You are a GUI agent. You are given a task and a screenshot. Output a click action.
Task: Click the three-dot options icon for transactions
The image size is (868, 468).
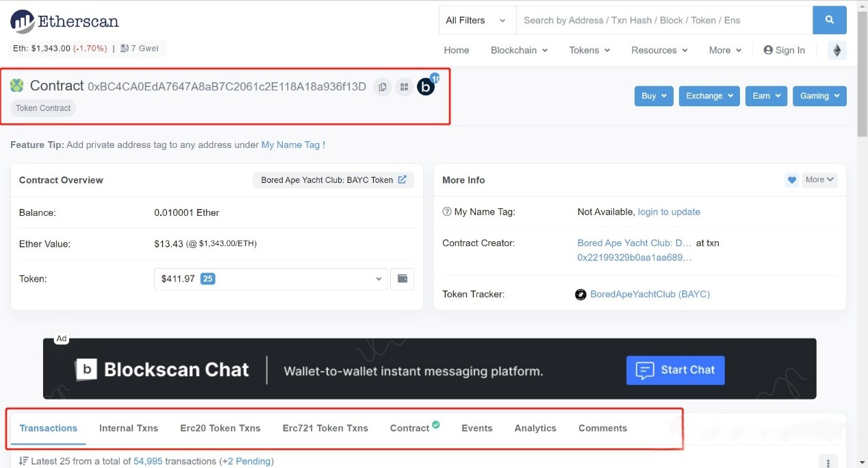828,463
